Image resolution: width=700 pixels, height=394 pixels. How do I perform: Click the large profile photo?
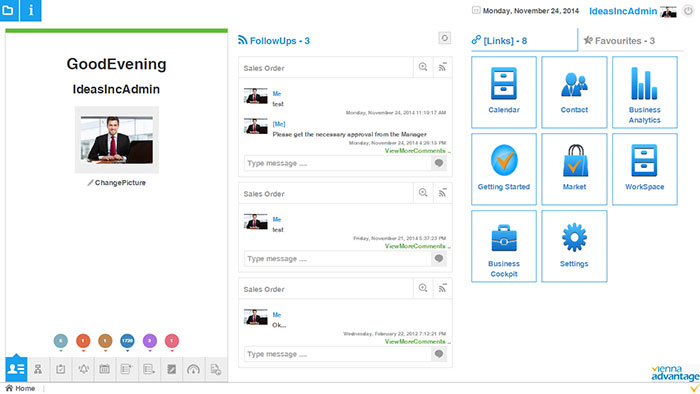coord(117,140)
